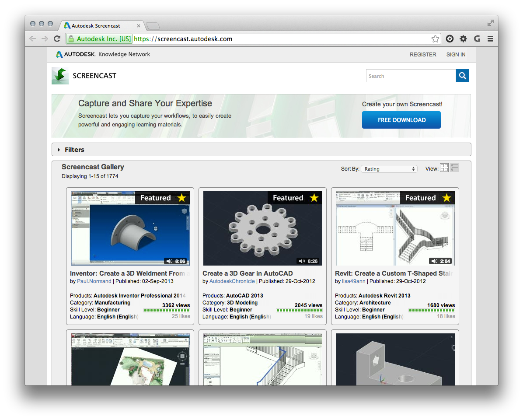Click the gear extension icon
The image size is (523, 420).
click(x=463, y=39)
